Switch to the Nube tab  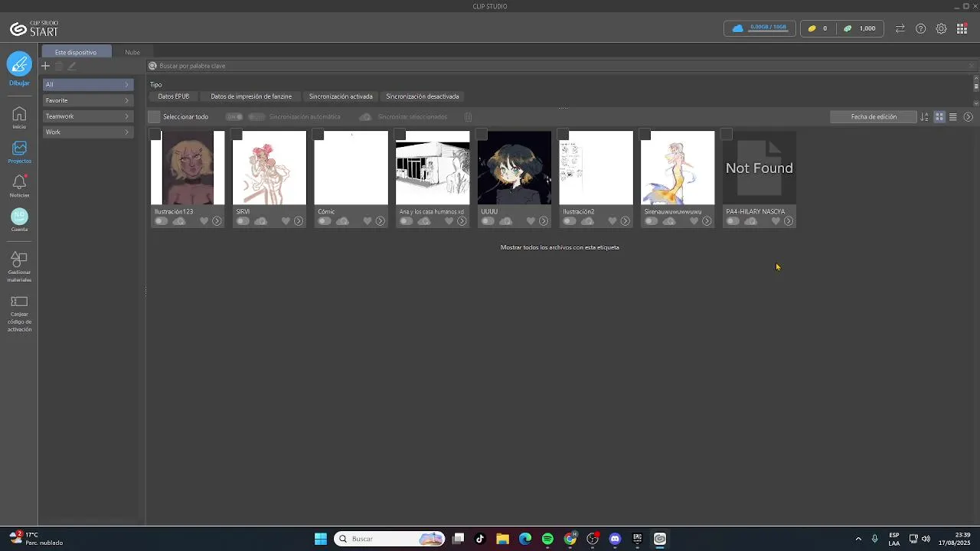[x=132, y=52]
